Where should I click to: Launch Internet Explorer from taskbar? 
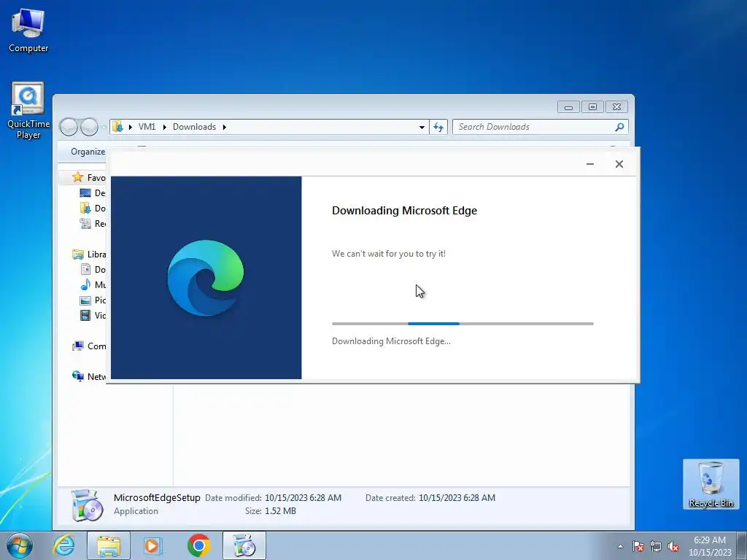click(x=64, y=545)
